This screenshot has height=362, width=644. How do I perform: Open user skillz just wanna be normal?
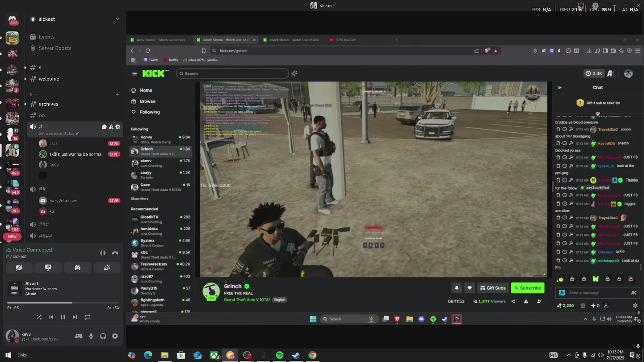tap(76, 154)
